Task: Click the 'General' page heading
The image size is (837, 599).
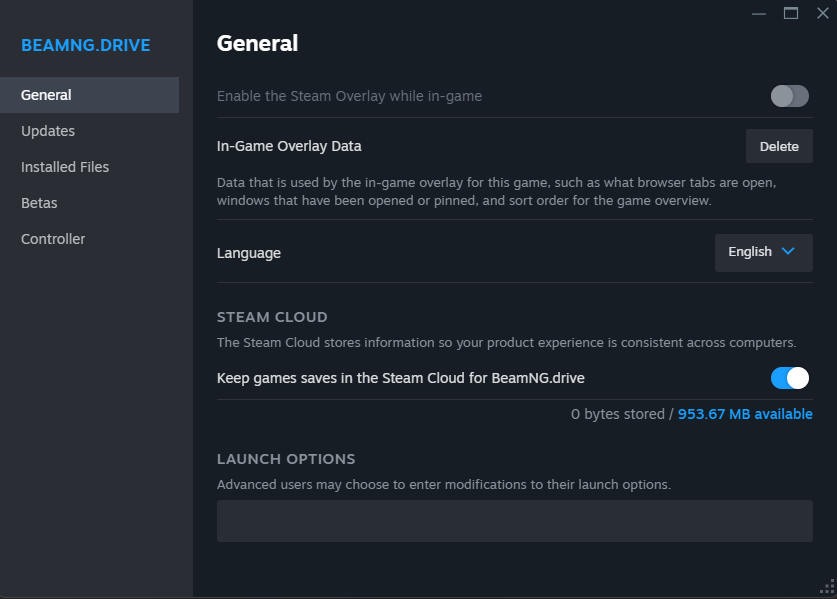Action: (x=257, y=43)
